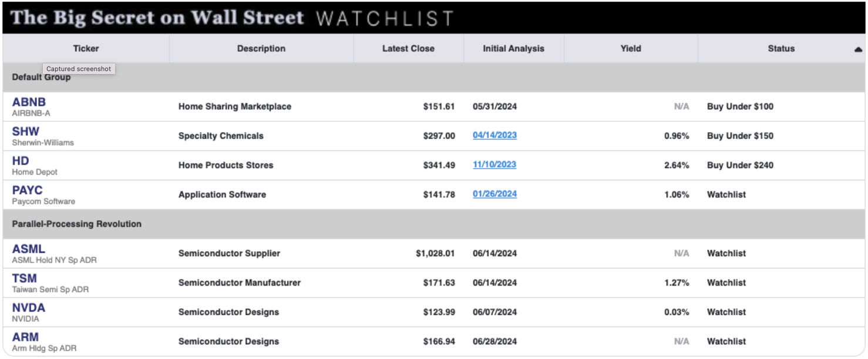Image resolution: width=868 pixels, height=359 pixels.
Task: Sort by Status column header
Action: [x=781, y=48]
